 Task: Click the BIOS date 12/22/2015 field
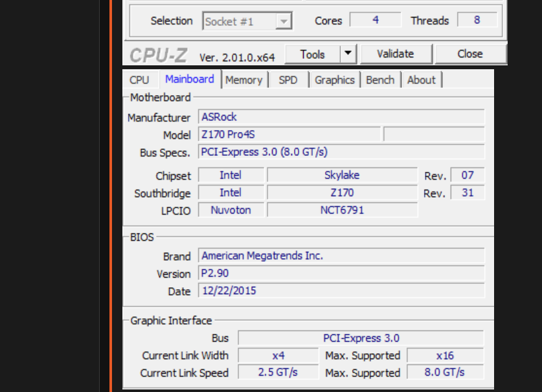pyautogui.click(x=341, y=291)
